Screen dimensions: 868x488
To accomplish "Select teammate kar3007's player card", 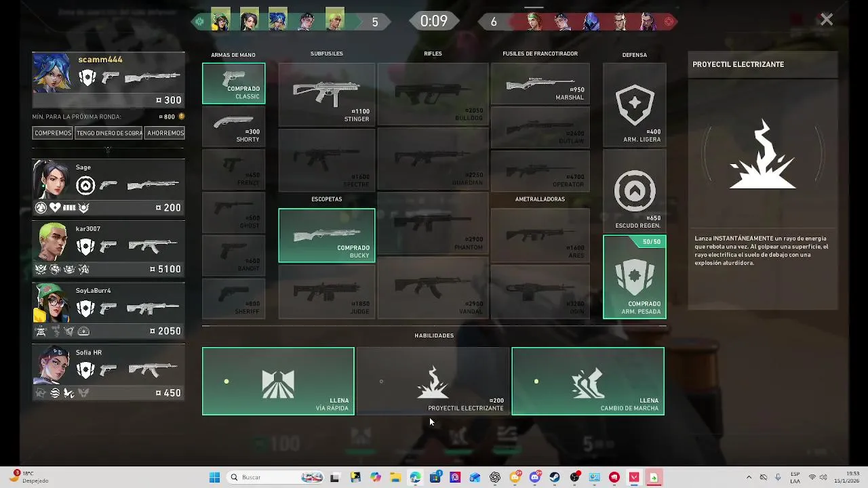I will click(x=108, y=249).
